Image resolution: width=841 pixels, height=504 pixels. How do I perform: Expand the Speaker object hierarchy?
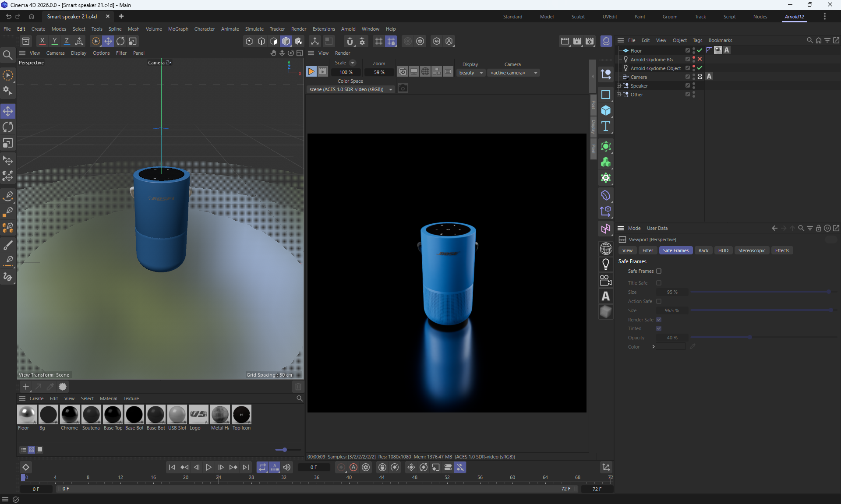618,86
